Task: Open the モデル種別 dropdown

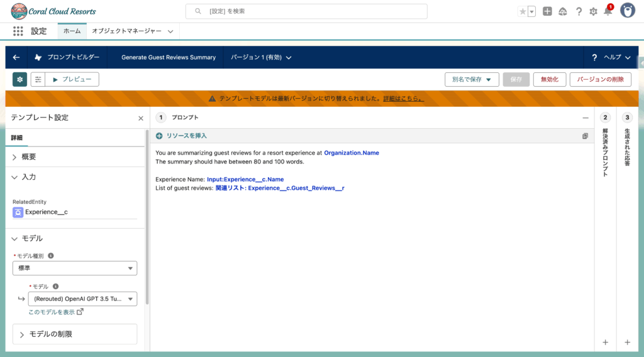Action: 75,268
